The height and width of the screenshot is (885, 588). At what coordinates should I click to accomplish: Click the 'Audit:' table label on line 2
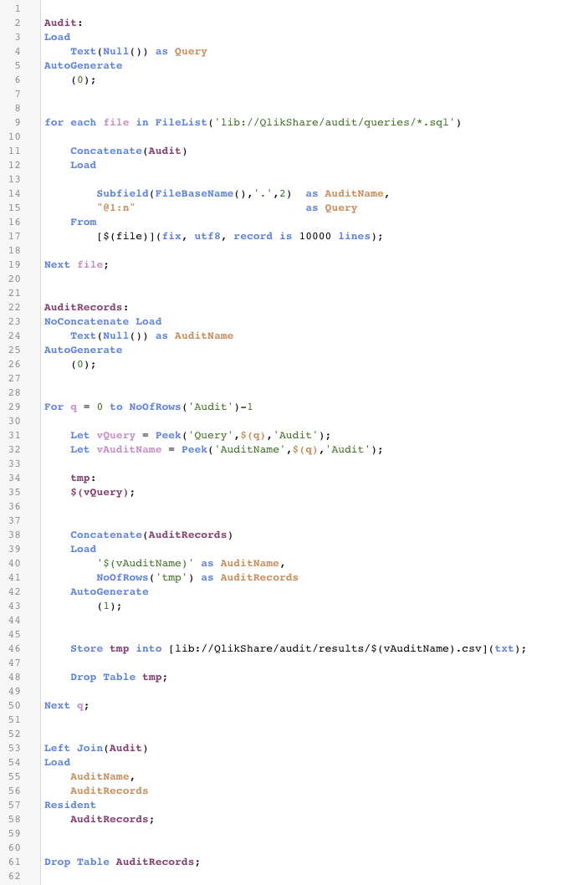click(x=64, y=23)
